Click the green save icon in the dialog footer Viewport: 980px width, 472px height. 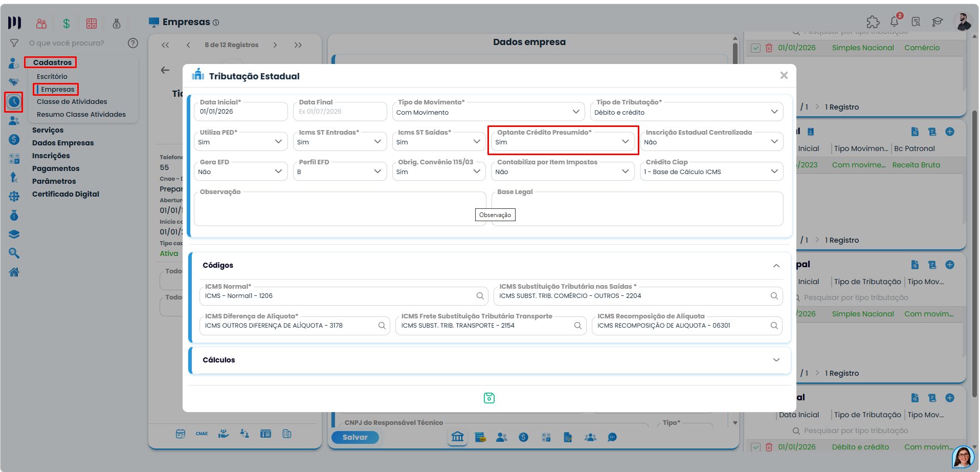[489, 398]
